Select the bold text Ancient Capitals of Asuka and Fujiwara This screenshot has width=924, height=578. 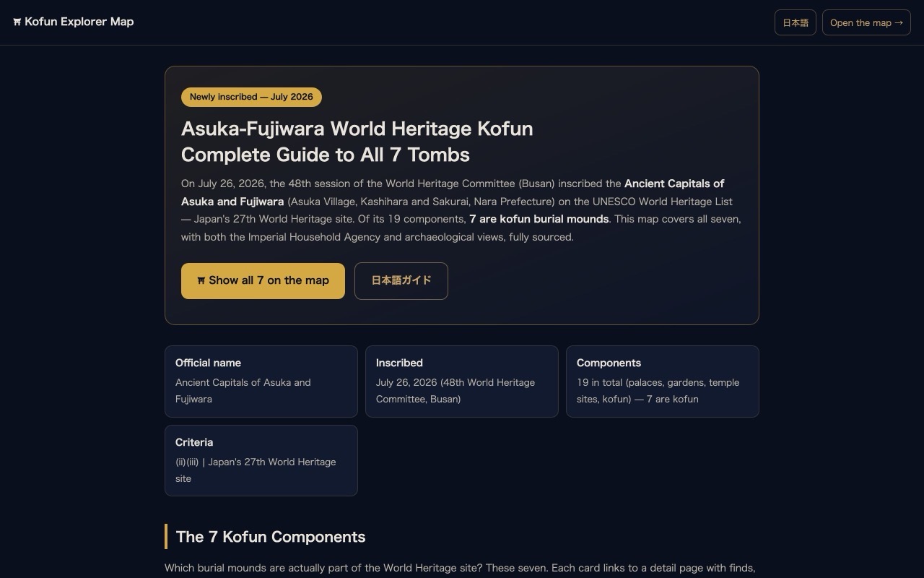tap(453, 192)
